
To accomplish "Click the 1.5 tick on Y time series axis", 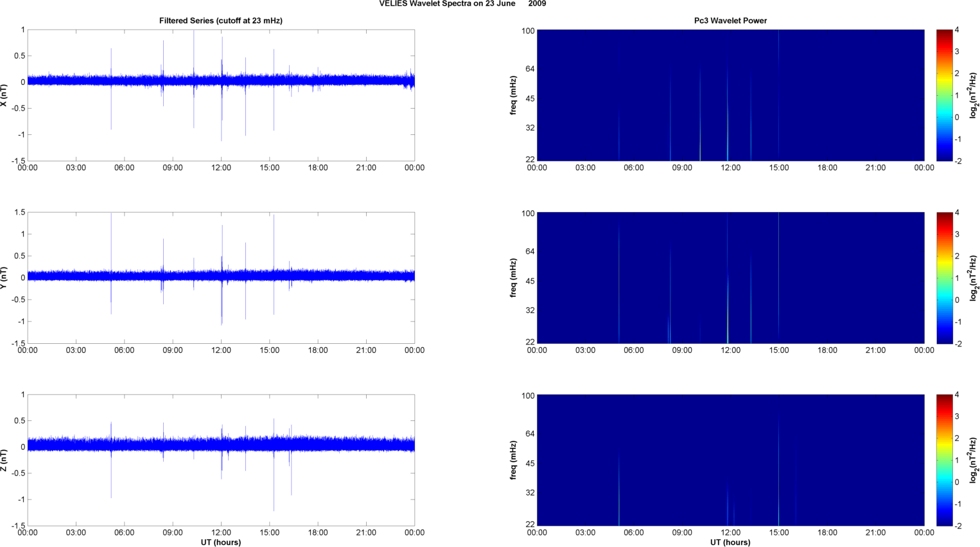I will pyautogui.click(x=19, y=212).
